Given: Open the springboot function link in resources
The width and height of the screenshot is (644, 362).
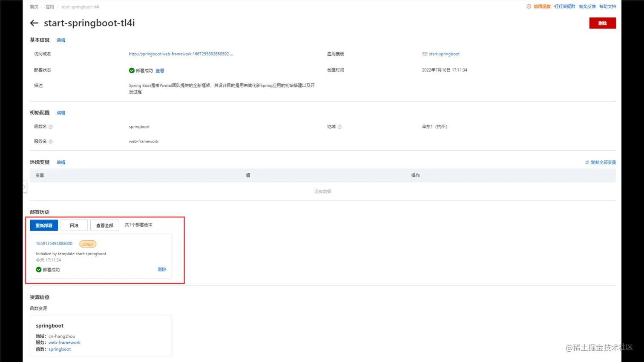Looking at the screenshot, I should coord(60,349).
